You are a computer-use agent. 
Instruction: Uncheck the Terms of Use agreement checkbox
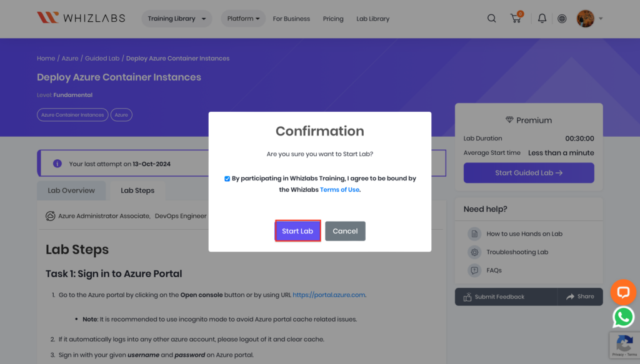click(x=227, y=179)
